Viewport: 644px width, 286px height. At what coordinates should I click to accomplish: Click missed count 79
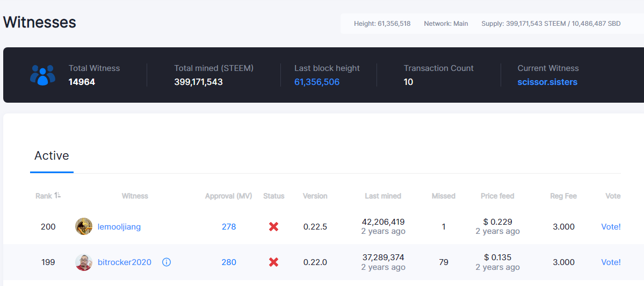click(x=444, y=262)
